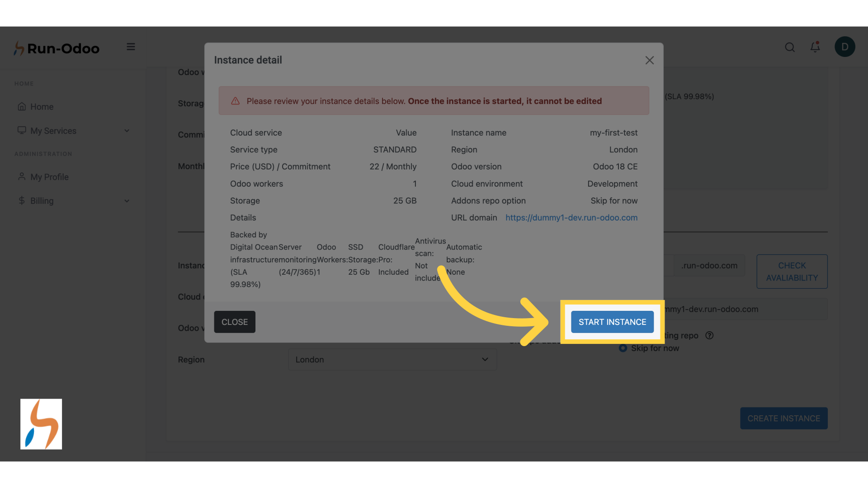Click the CLOSE button in dialog
868x488 pixels.
[x=235, y=322]
